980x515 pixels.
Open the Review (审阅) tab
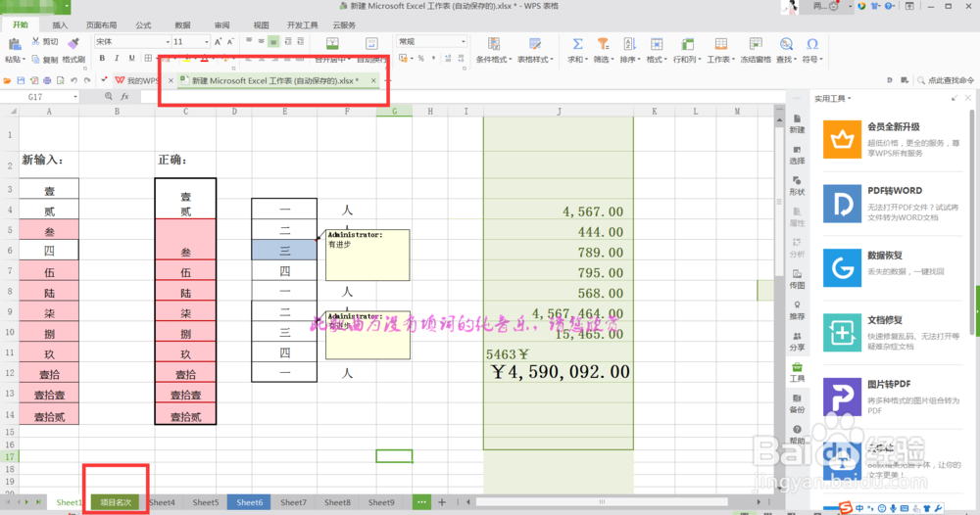221,25
